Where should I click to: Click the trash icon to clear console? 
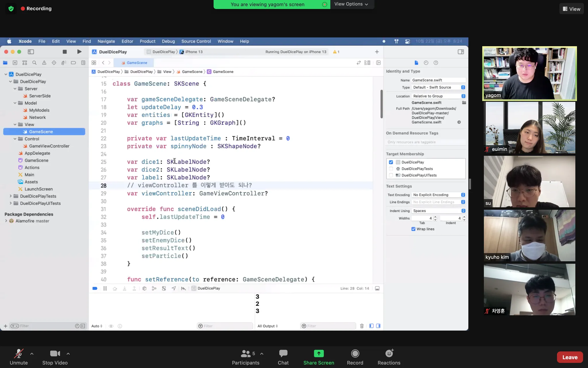[362, 326]
